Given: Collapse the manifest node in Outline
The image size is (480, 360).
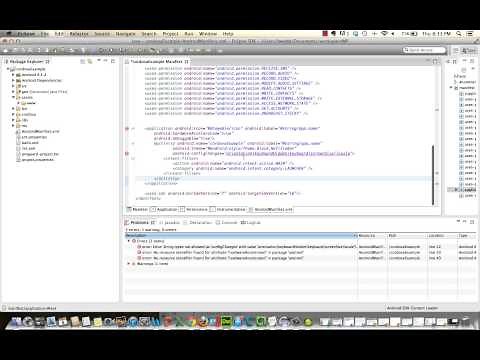Looking at the screenshot, I should coord(451,88).
